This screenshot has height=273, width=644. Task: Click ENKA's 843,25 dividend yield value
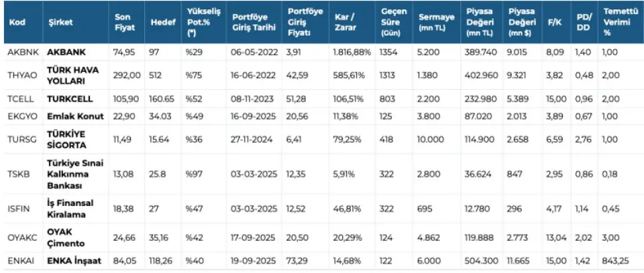tap(618, 261)
